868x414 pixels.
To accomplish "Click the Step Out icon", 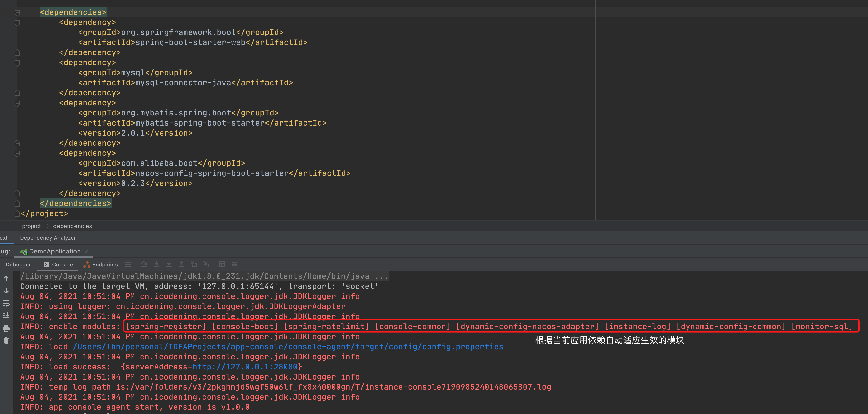I will (181, 264).
